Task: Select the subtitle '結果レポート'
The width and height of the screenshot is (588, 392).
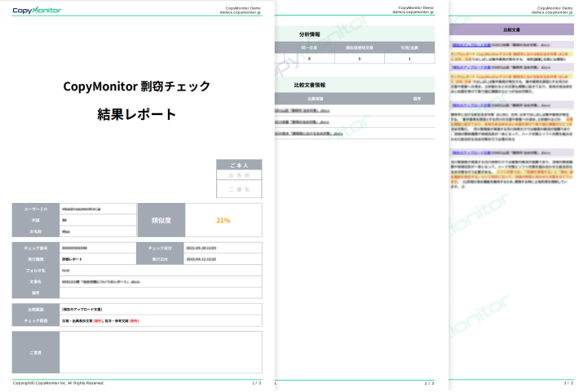Action: point(136,114)
